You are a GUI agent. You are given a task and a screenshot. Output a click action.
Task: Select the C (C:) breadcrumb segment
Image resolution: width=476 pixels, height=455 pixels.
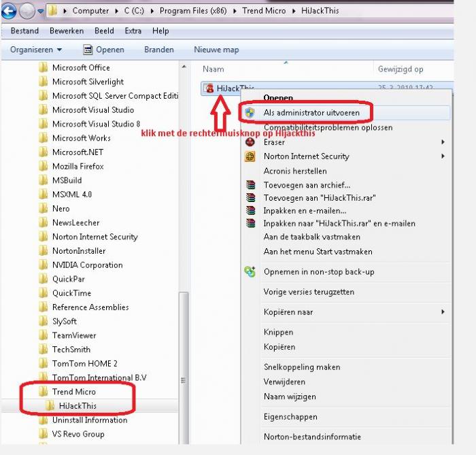pyautogui.click(x=134, y=11)
